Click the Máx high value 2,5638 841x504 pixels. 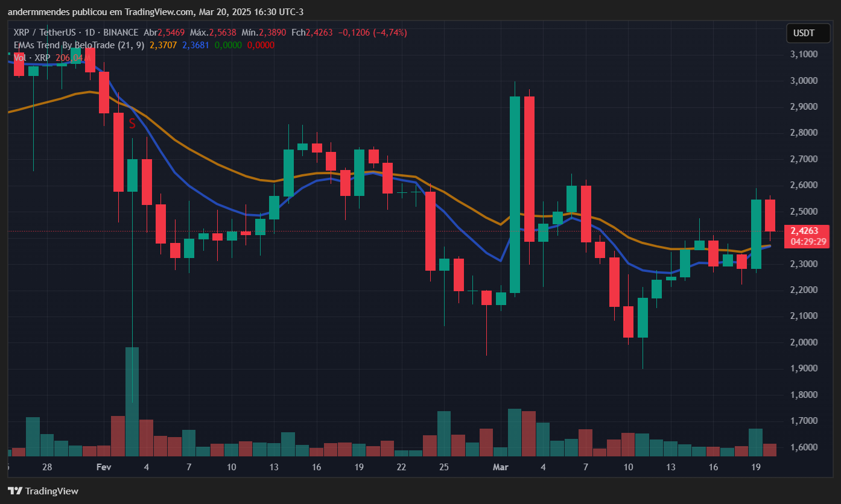223,33
